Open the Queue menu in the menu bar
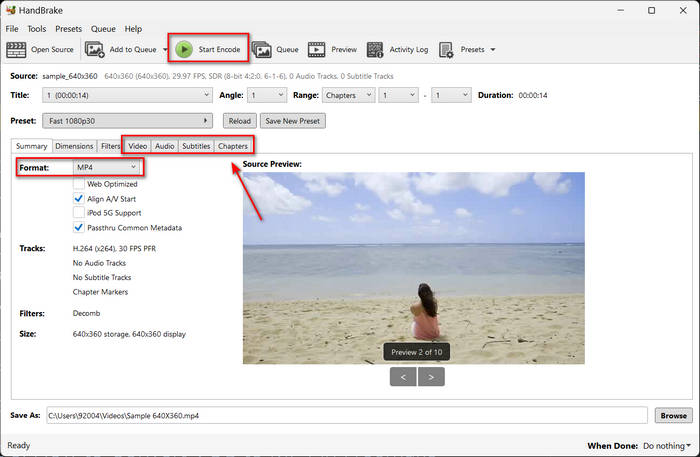Image resolution: width=700 pixels, height=457 pixels. tap(103, 29)
